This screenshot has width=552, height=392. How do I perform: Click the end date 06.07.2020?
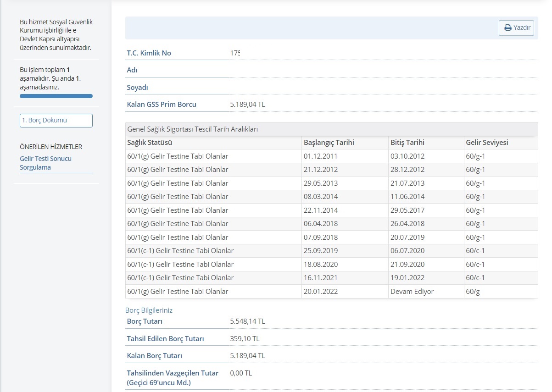click(407, 251)
